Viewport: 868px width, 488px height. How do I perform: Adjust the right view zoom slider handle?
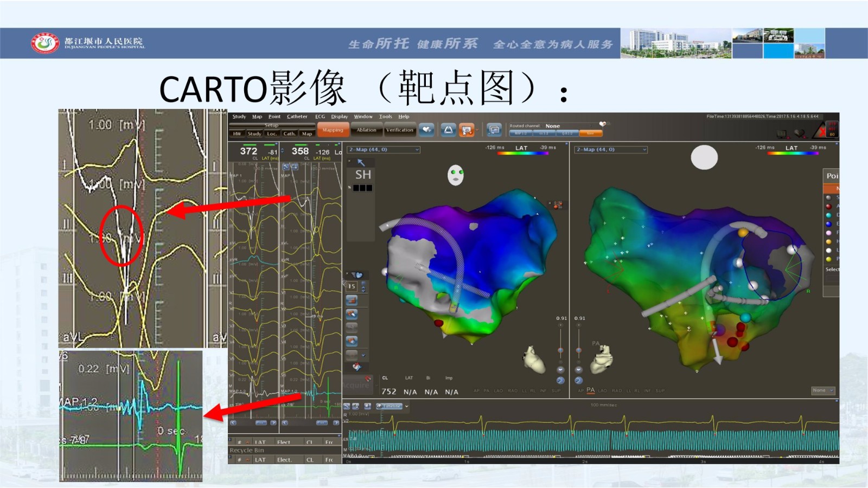pyautogui.click(x=579, y=351)
